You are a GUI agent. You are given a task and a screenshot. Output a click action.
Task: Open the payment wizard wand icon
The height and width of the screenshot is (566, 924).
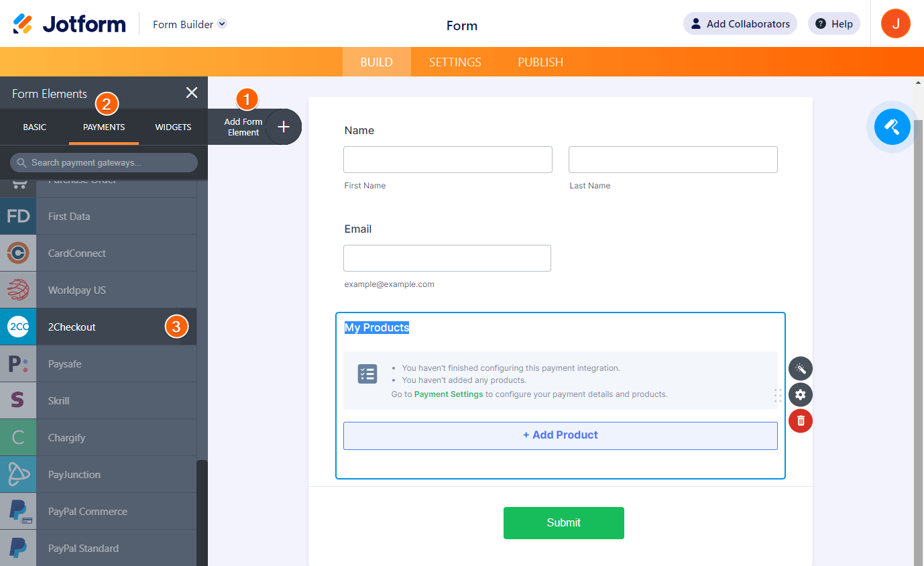801,368
